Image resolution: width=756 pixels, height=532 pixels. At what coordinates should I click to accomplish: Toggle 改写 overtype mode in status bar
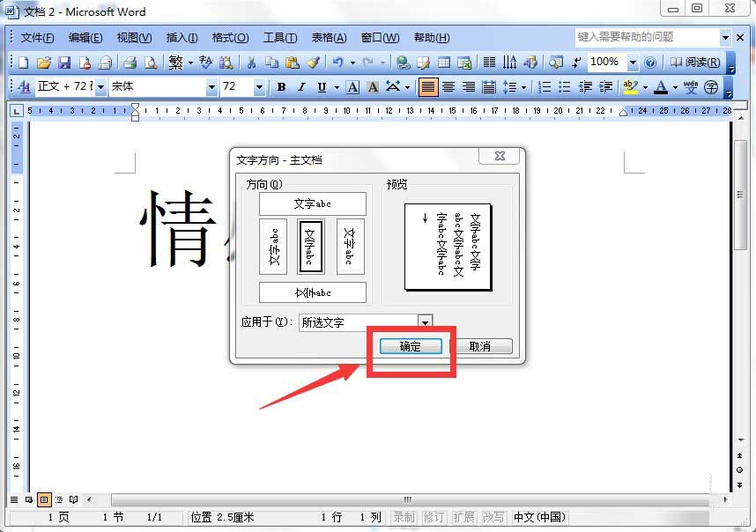pyautogui.click(x=493, y=517)
